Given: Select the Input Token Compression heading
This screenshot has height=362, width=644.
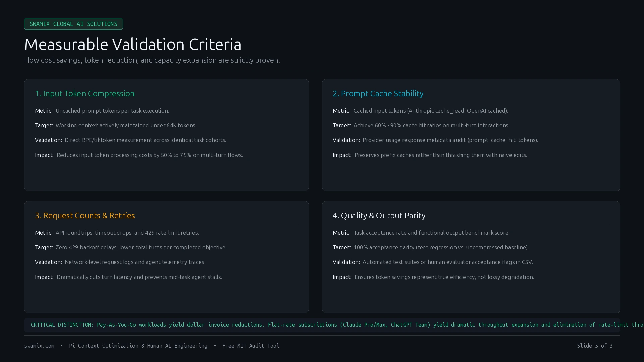Looking at the screenshot, I should click(85, 94).
